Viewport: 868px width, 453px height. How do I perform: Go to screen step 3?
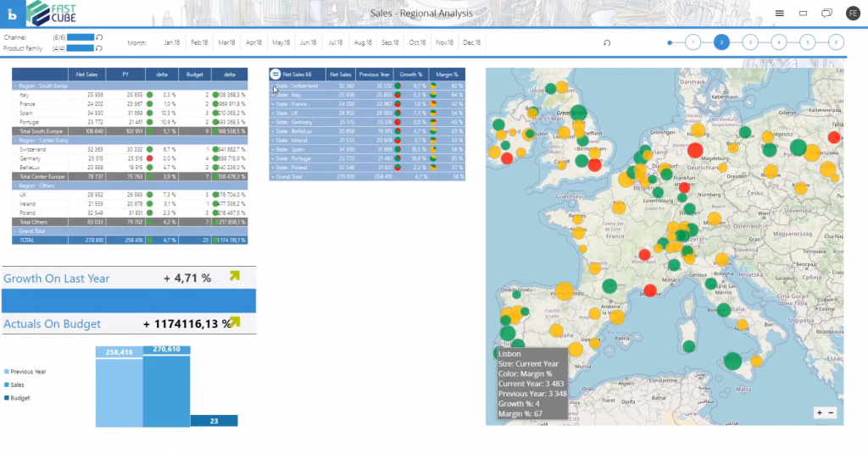click(x=749, y=41)
